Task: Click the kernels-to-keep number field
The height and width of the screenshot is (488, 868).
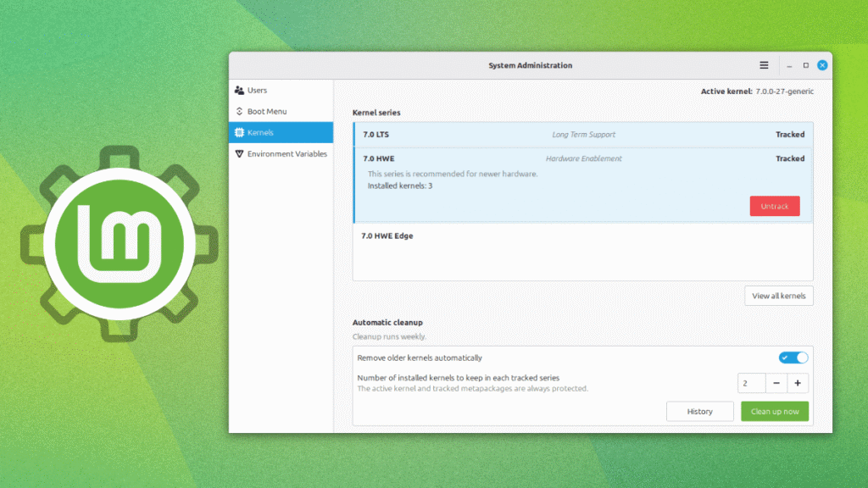Action: 752,383
